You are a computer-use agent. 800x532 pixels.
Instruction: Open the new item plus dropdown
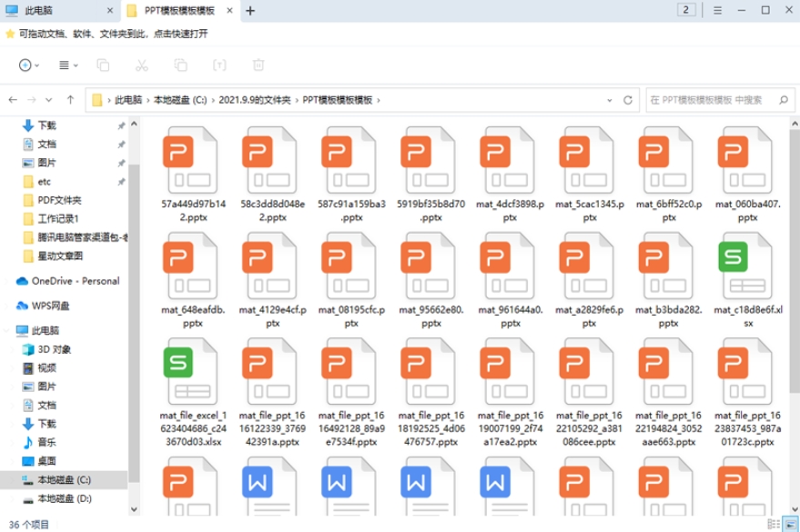pyautogui.click(x=28, y=65)
